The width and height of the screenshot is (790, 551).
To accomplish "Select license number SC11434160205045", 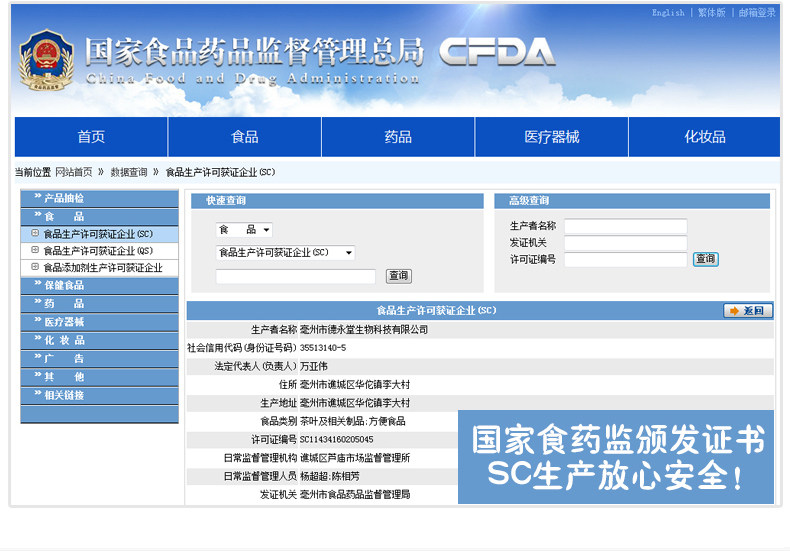I will click(337, 440).
